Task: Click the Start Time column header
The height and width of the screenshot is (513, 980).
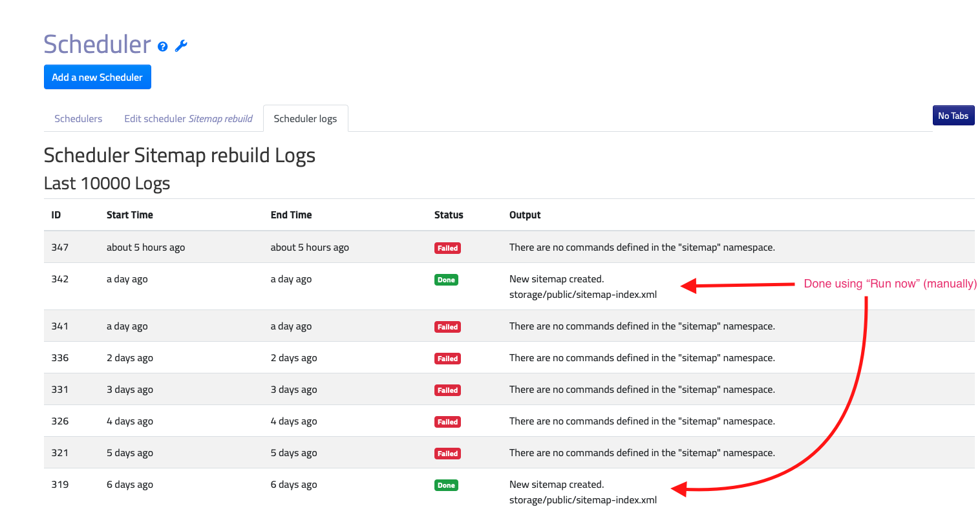Action: tap(130, 215)
